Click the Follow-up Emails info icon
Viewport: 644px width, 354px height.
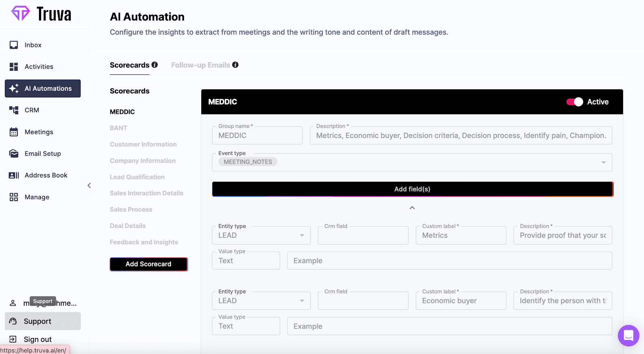point(235,65)
